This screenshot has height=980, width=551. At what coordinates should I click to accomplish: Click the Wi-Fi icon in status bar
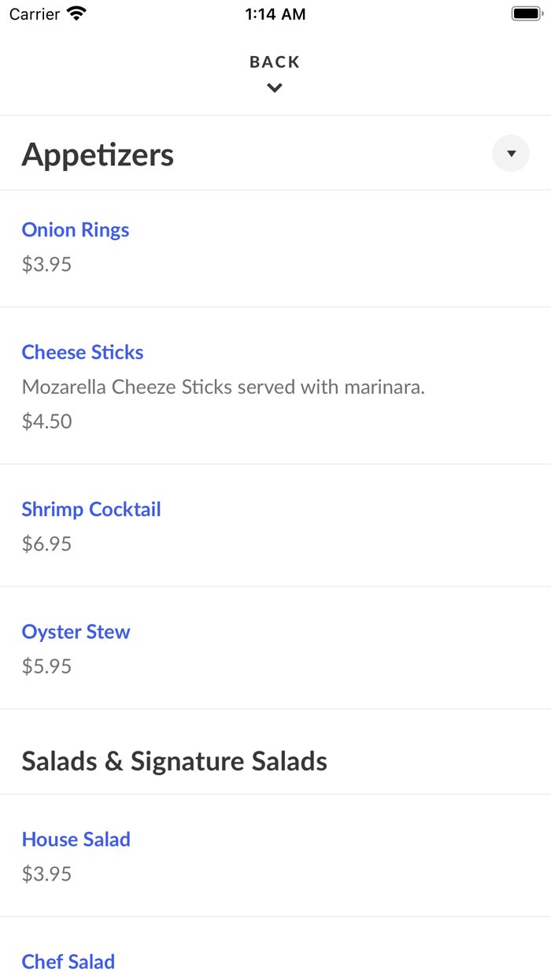click(x=77, y=14)
